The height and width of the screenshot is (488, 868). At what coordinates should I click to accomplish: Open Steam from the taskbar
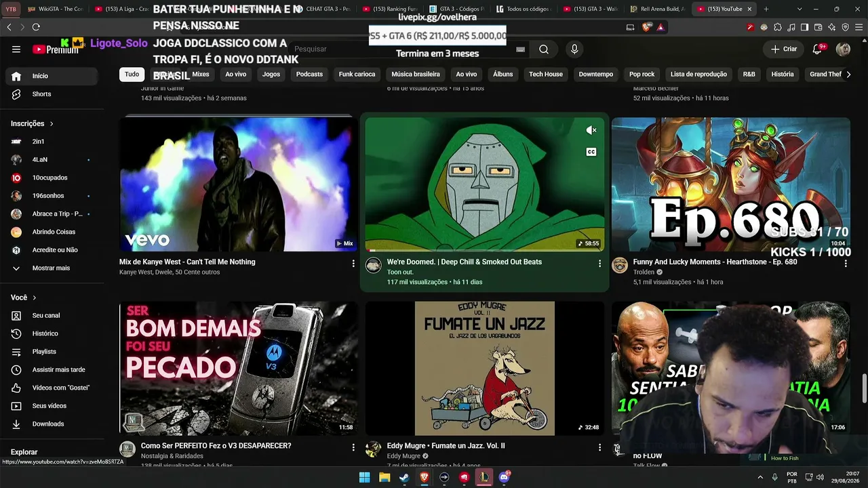click(404, 477)
